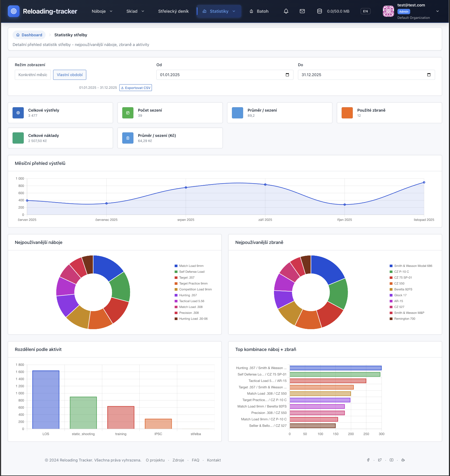Switch language with the EN button

point(365,11)
